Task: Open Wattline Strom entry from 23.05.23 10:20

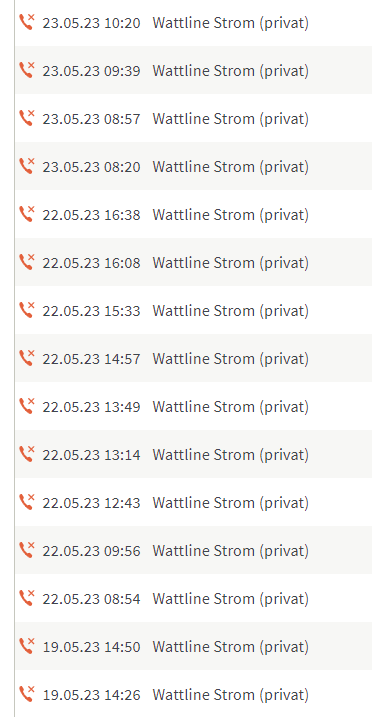Action: click(x=231, y=23)
